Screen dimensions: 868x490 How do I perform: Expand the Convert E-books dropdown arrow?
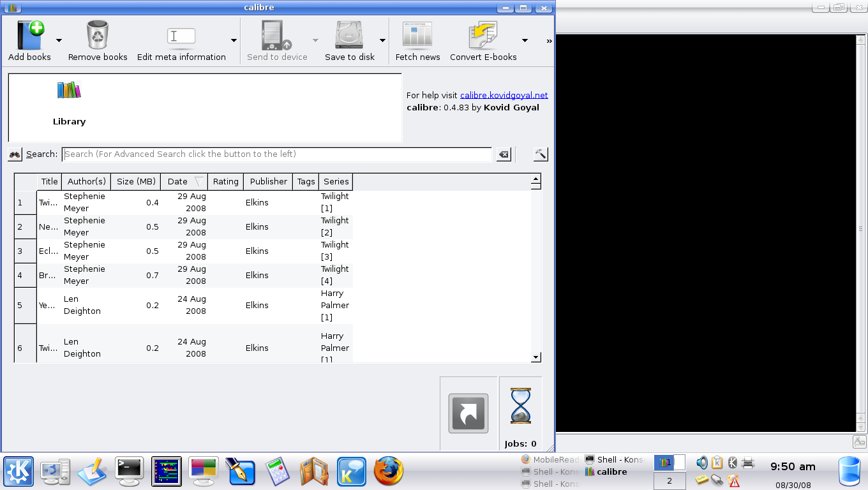click(525, 40)
